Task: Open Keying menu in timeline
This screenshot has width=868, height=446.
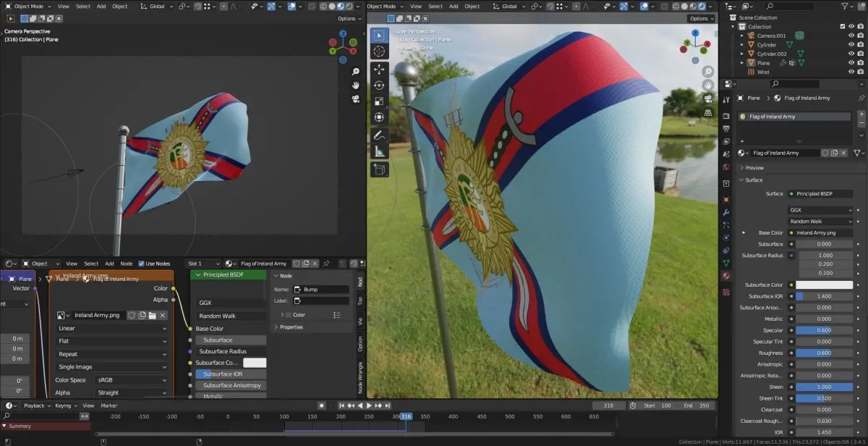Action: click(x=66, y=405)
